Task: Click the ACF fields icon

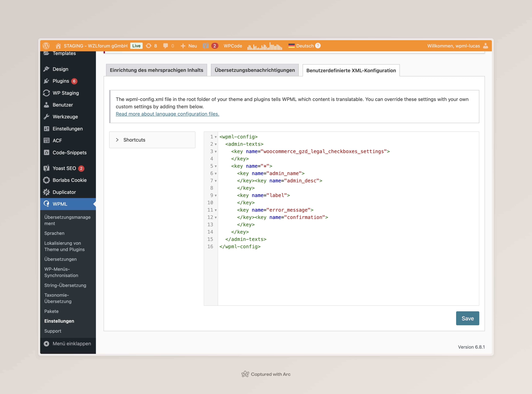Action: coord(47,140)
